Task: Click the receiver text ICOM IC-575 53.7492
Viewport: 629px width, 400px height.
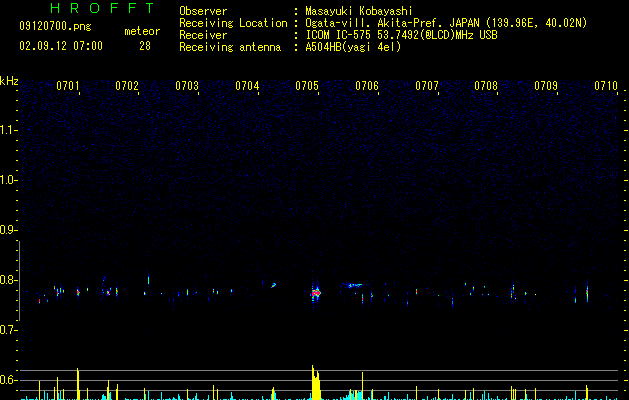Action: [401, 35]
